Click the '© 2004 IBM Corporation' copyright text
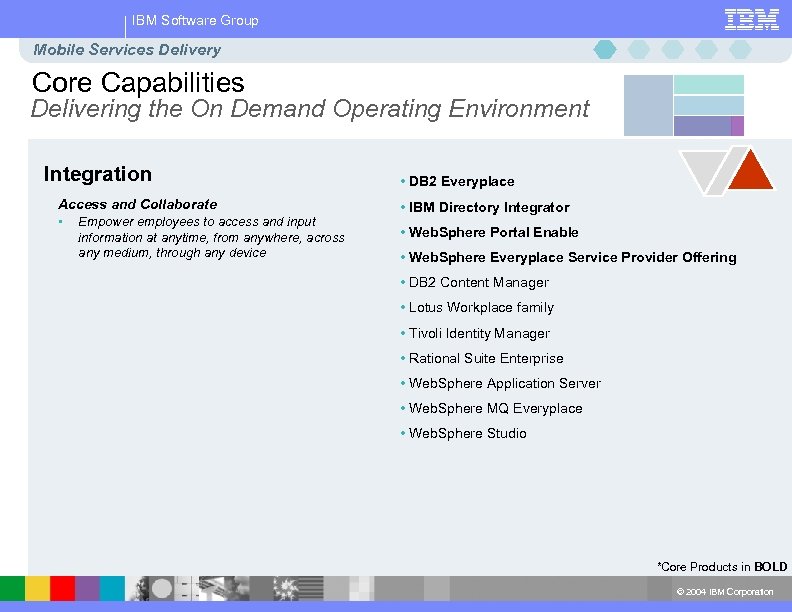Image resolution: width=792 pixels, height=612 pixels. click(725, 591)
